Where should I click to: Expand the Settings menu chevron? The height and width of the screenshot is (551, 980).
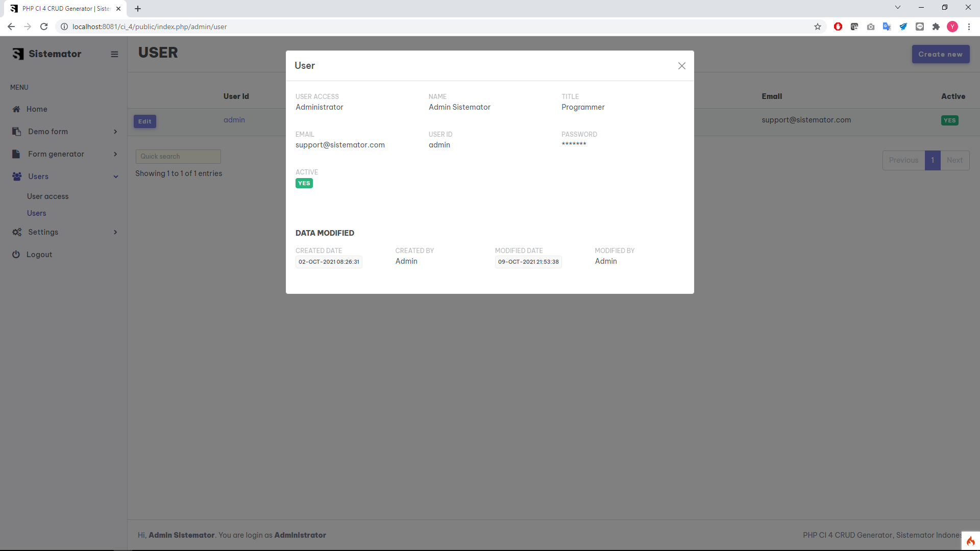click(115, 232)
